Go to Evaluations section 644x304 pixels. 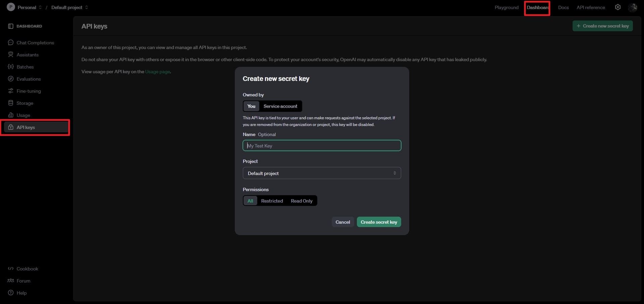(x=29, y=79)
